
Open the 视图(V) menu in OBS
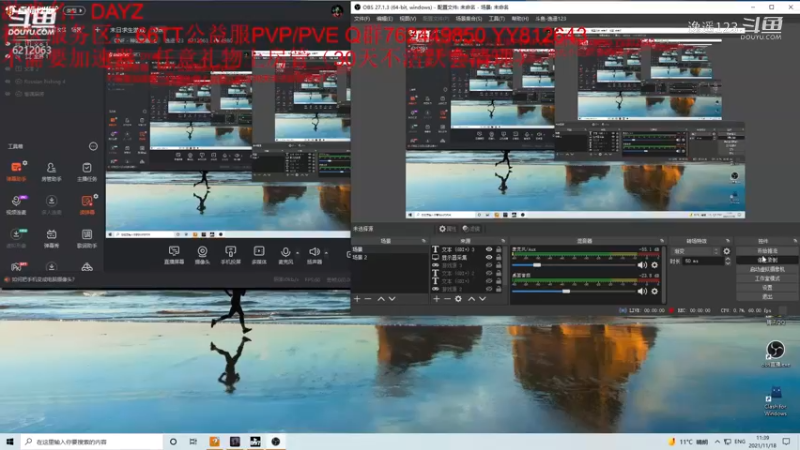click(x=407, y=19)
